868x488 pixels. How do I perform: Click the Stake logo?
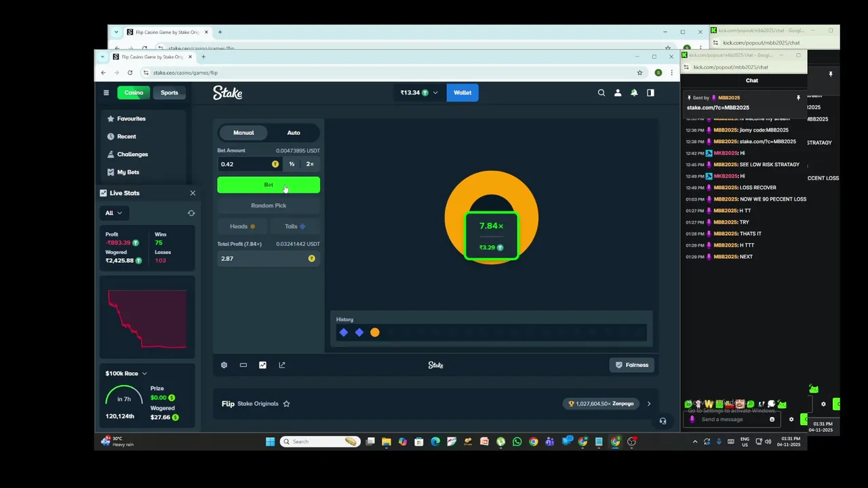coord(227,93)
